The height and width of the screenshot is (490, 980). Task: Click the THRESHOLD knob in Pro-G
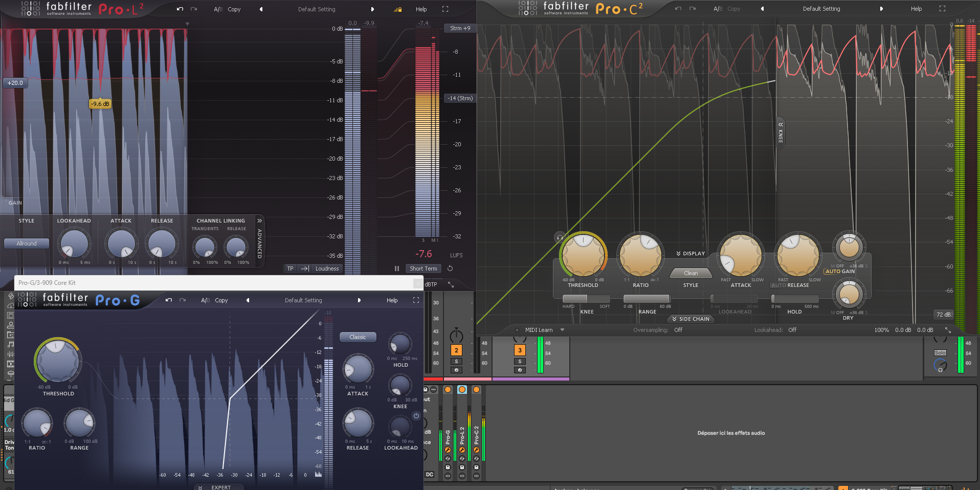pos(58,361)
